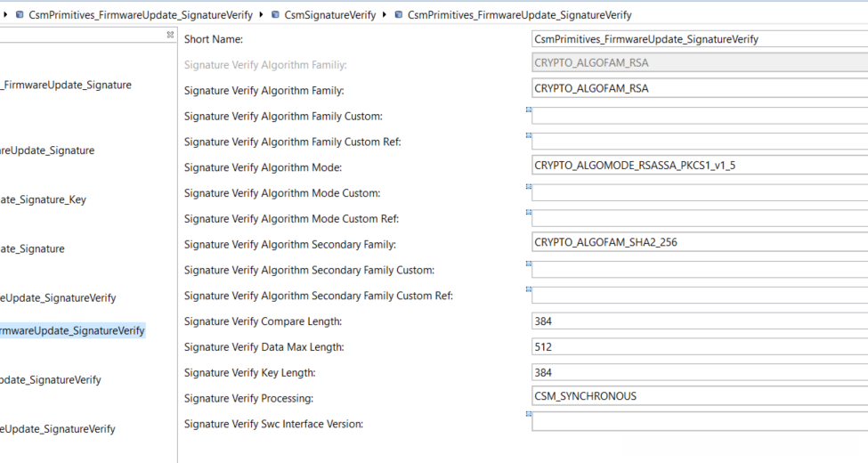The image size is (868, 463).
Task: Click the marker icon beside Algorithm Family Custom field
Action: [528, 110]
